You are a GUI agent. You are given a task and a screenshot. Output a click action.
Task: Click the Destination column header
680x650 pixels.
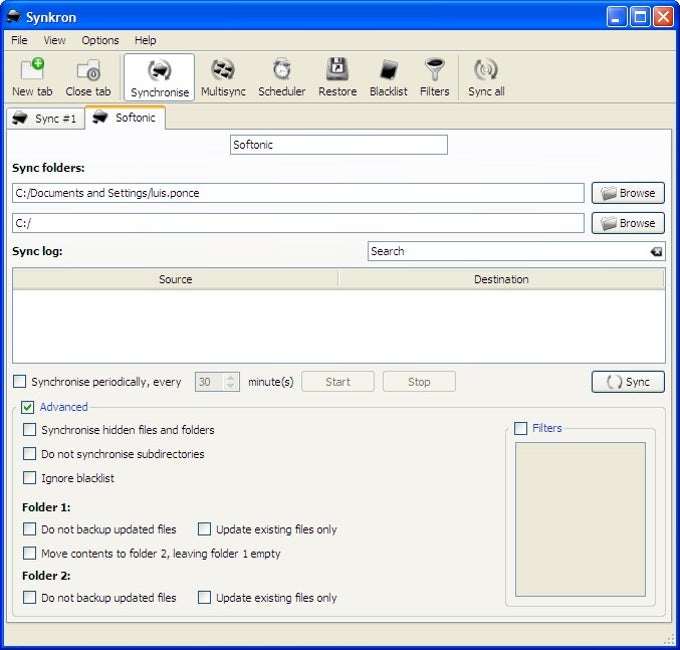501,279
